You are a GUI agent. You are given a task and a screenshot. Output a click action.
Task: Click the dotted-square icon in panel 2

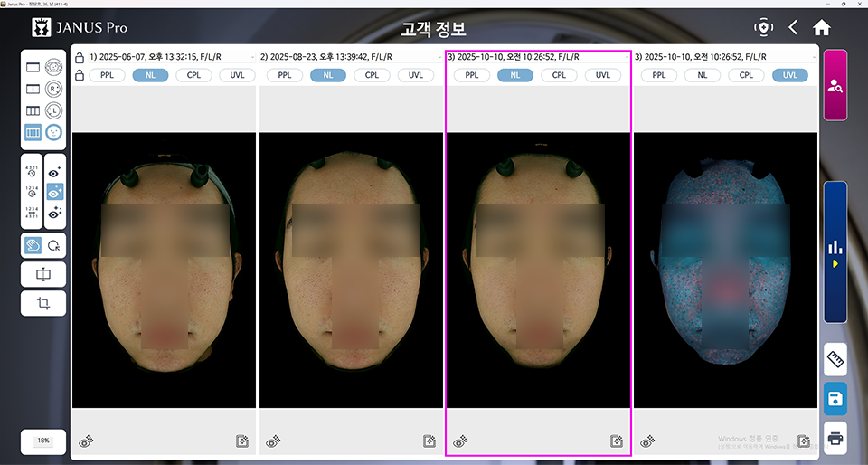point(429,441)
